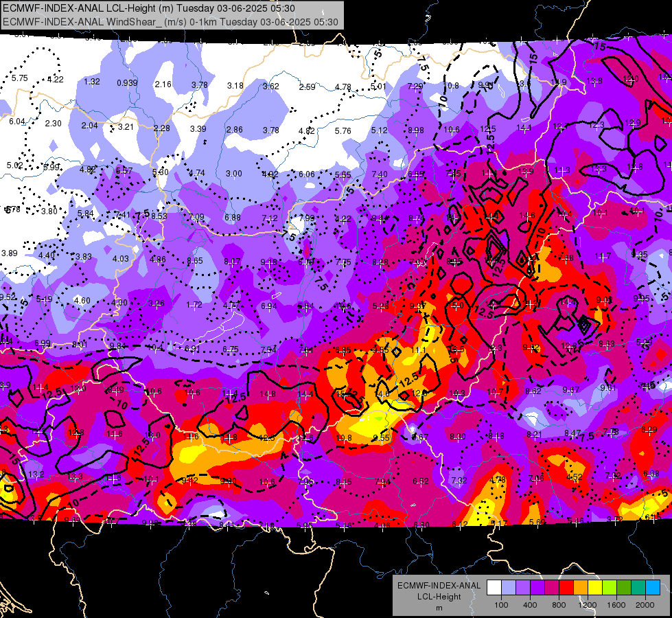The image size is (672, 618).
Task: Click the wind shear value 8.21
Action: click(535, 435)
